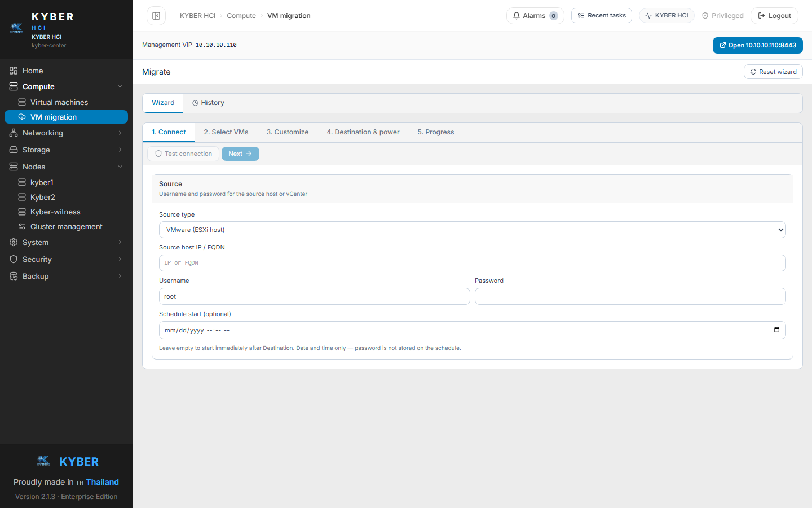The width and height of the screenshot is (812, 508).
Task: Open step 5. Progress
Action: pos(436,132)
